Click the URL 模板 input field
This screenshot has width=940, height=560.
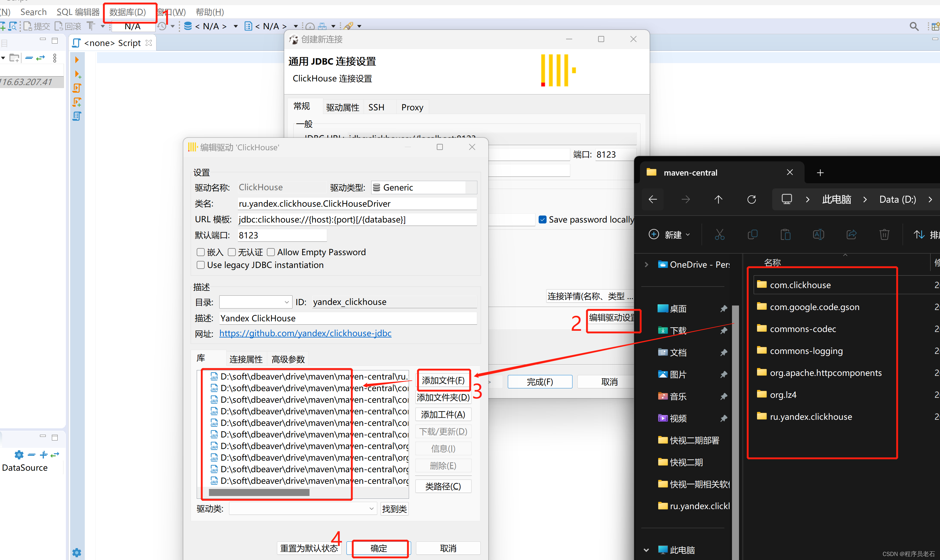[x=357, y=219]
